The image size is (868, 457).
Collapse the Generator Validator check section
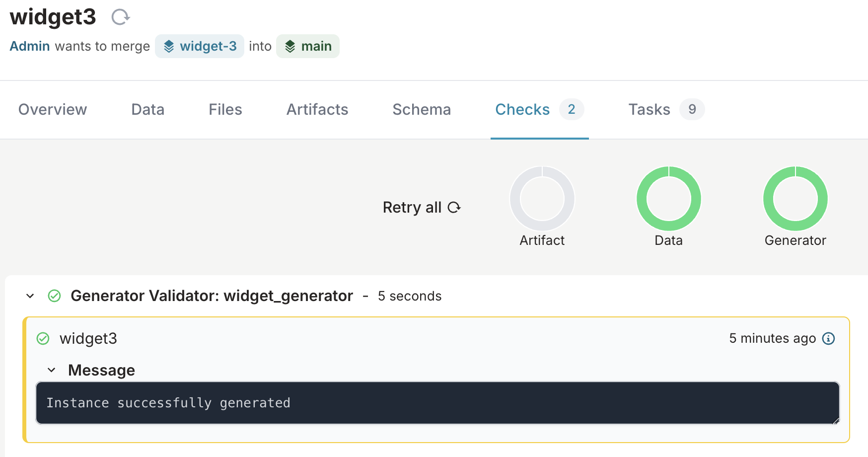click(x=30, y=296)
